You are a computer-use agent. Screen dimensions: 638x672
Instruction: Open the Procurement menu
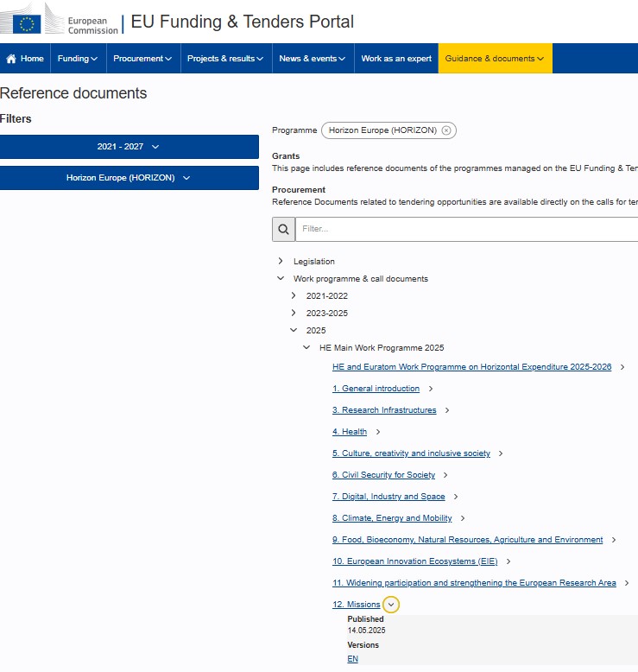coord(142,59)
